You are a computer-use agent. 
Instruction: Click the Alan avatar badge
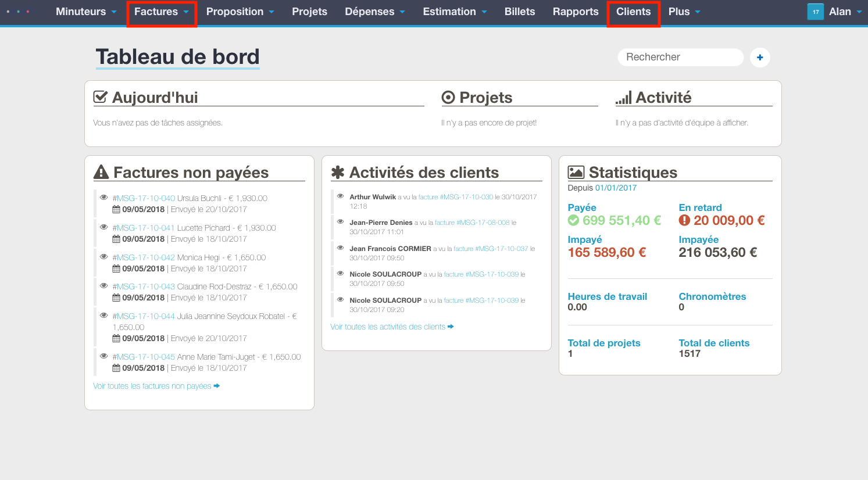click(816, 12)
